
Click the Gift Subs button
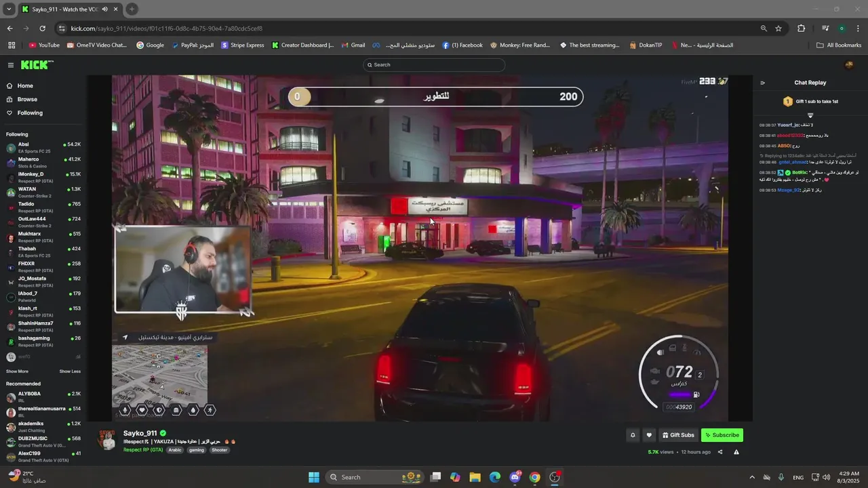click(x=678, y=435)
